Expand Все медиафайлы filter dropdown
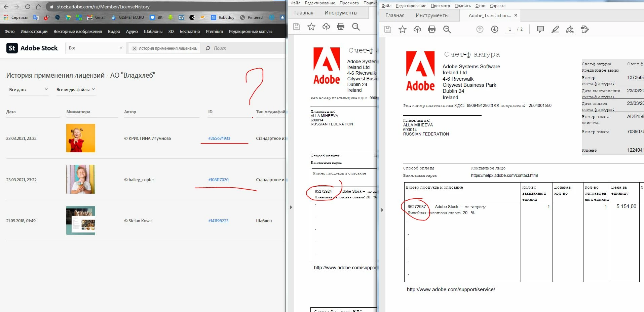Screen dimensions: 644x312 point(76,89)
